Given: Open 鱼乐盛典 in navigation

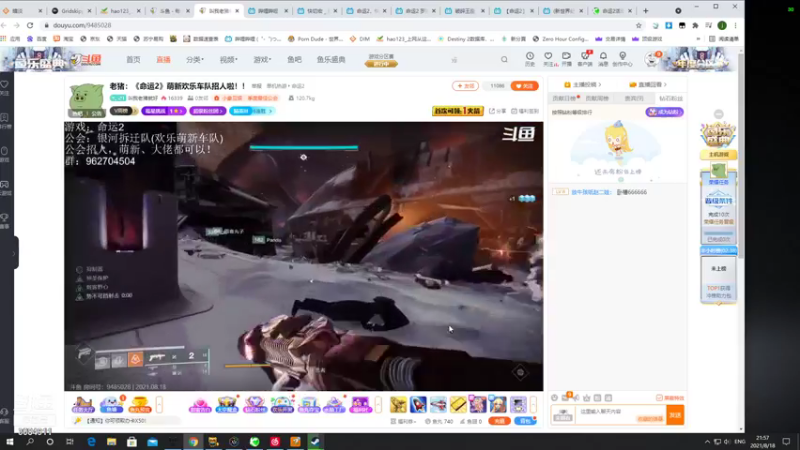Looking at the screenshot, I should (331, 60).
